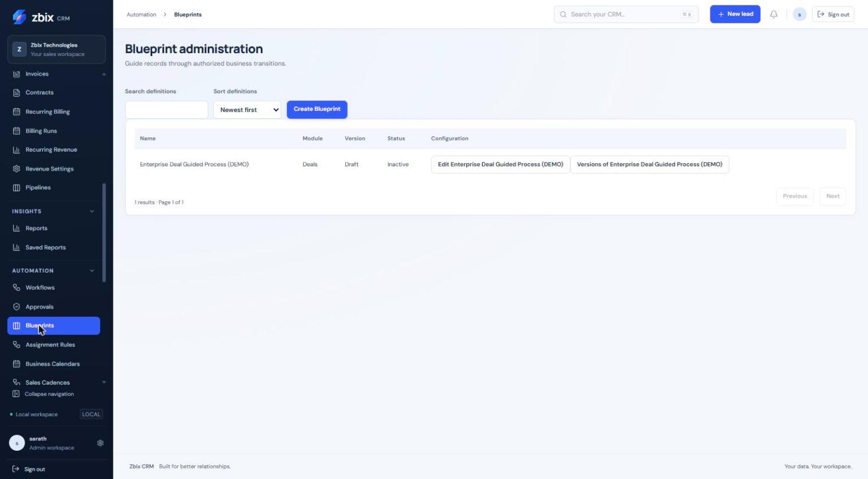
Task: Click the Recurring Revenue chart icon
Action: (17, 150)
